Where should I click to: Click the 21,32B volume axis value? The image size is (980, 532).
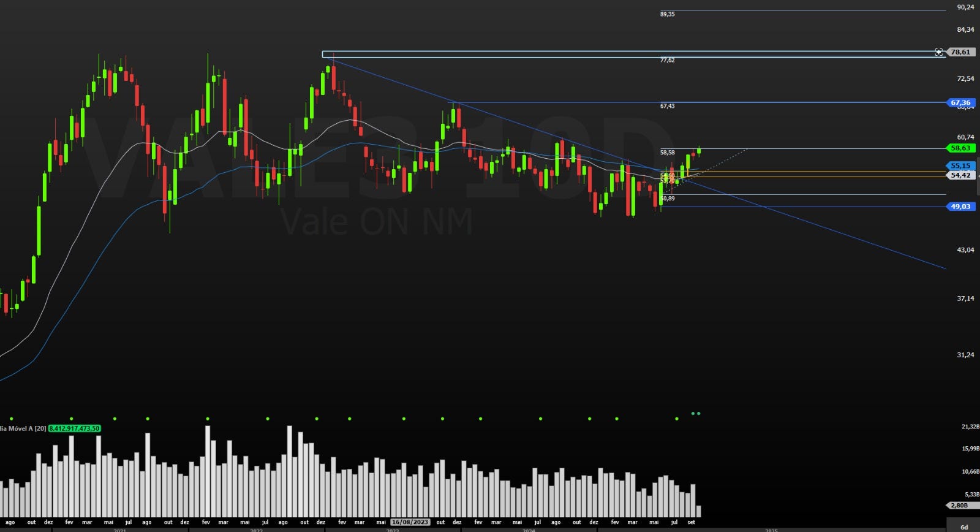click(x=970, y=427)
